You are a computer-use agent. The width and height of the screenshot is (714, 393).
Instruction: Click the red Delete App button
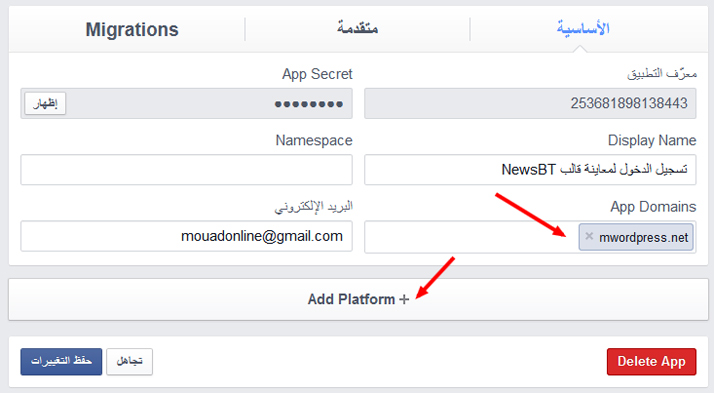(x=651, y=362)
